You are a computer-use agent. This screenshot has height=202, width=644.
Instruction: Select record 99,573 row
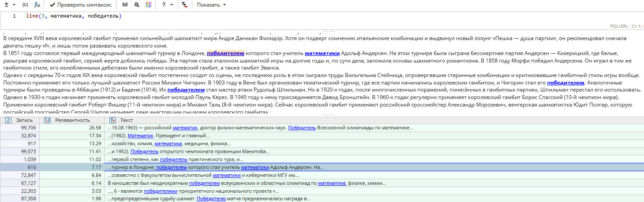point(322,151)
